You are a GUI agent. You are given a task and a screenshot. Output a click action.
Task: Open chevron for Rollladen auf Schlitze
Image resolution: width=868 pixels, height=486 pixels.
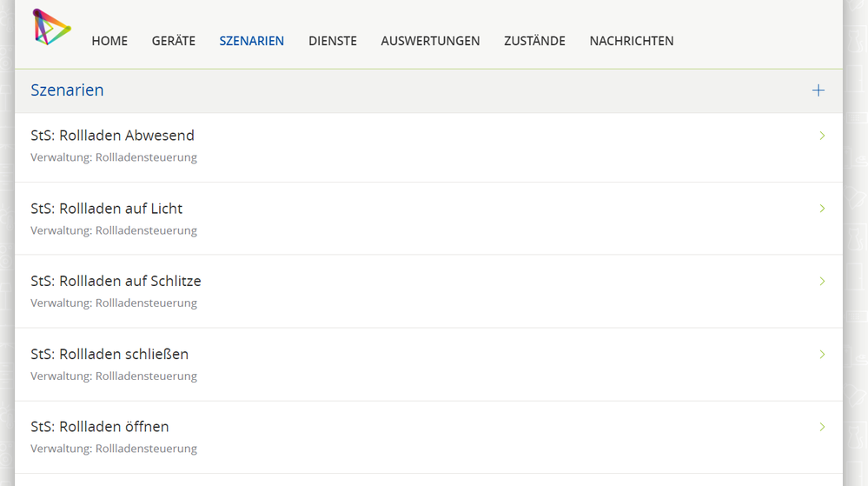click(822, 282)
